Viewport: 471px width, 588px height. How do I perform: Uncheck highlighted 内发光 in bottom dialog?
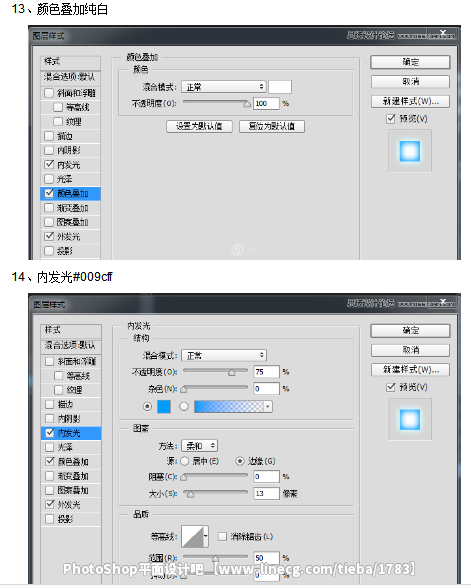click(x=50, y=433)
